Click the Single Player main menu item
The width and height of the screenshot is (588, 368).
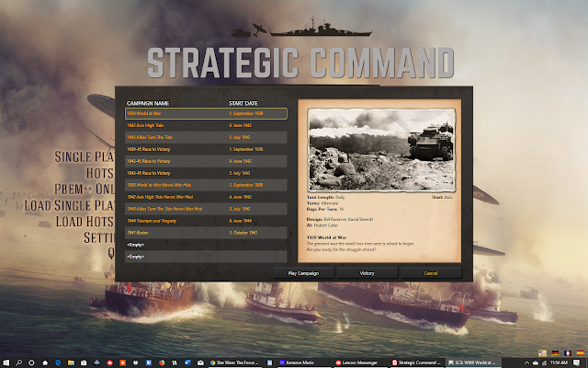[85, 156]
